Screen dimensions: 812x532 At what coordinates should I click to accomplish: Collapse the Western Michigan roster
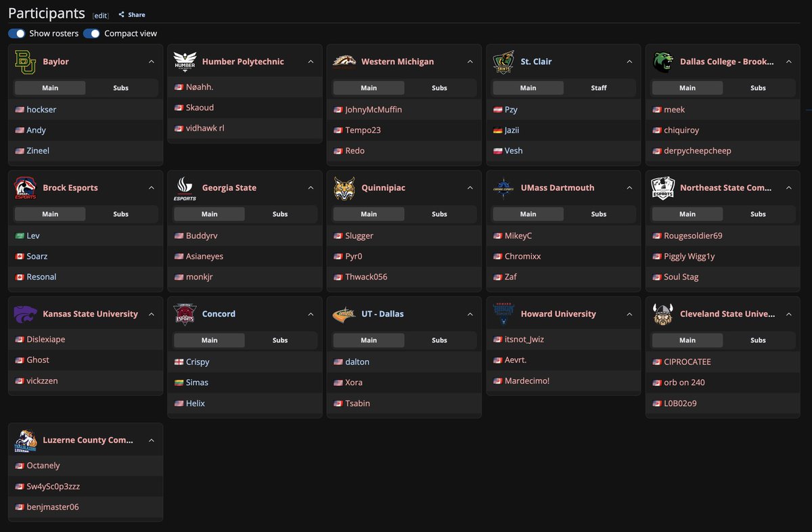(x=470, y=62)
